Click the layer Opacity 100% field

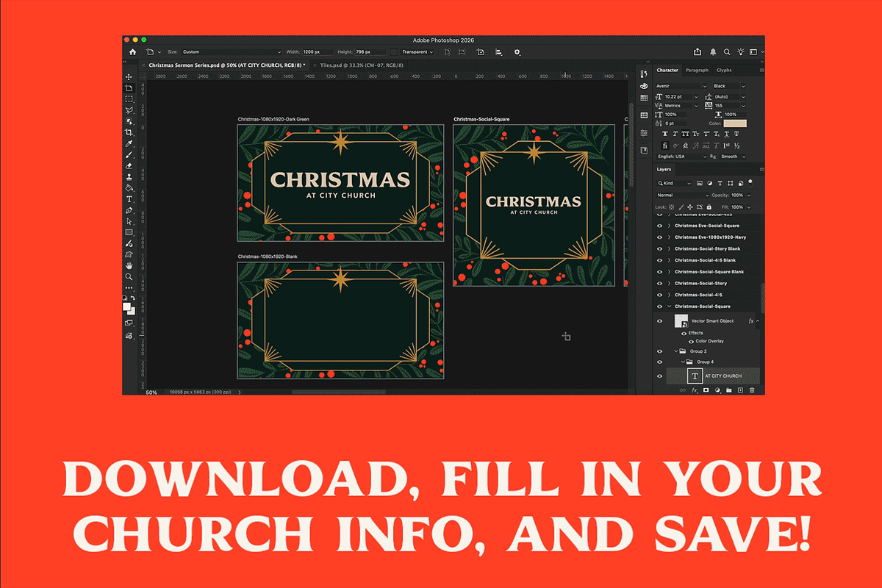(x=739, y=196)
